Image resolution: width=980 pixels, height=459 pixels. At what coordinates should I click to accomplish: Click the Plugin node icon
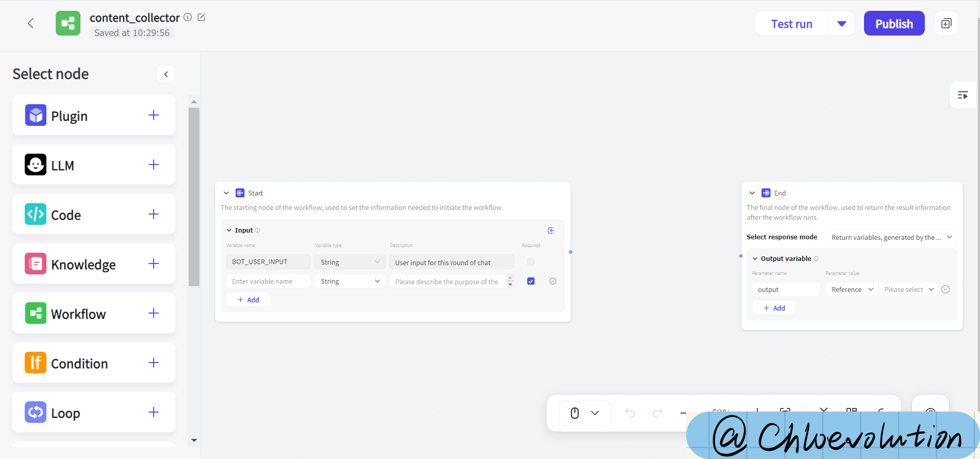coord(36,116)
